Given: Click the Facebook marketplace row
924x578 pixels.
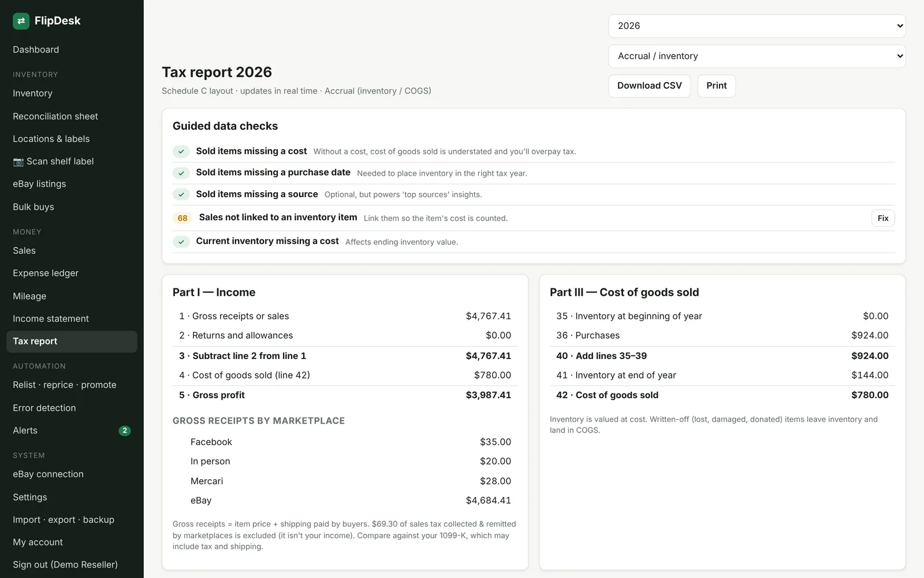Looking at the screenshot, I should tap(345, 442).
